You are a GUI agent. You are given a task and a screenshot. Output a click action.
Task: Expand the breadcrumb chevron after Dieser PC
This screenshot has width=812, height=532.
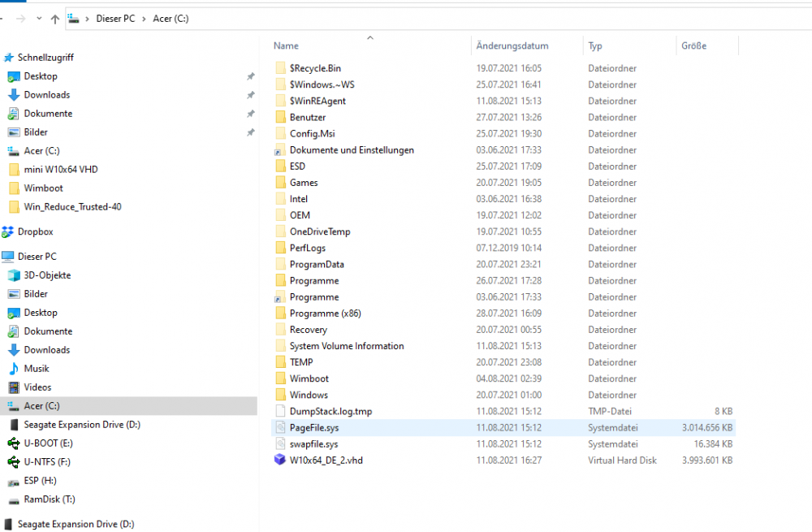point(145,19)
